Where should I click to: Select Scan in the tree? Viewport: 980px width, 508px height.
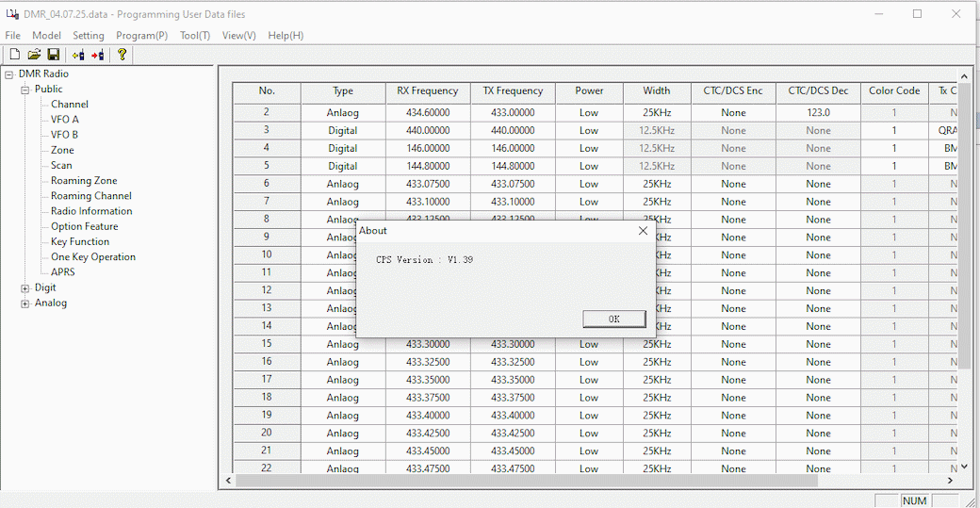coord(61,165)
